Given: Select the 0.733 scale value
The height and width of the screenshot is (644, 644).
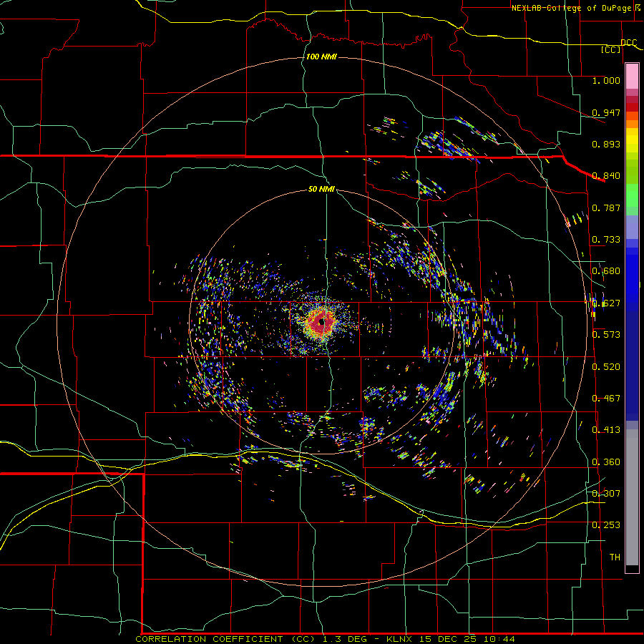Looking at the screenshot, I should click(x=606, y=240).
